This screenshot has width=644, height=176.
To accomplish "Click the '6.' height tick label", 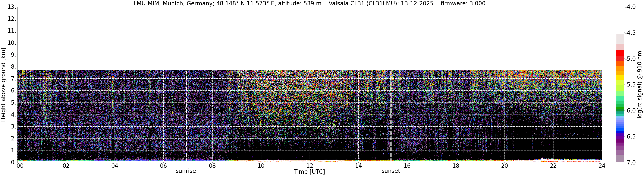I will point(13,91).
